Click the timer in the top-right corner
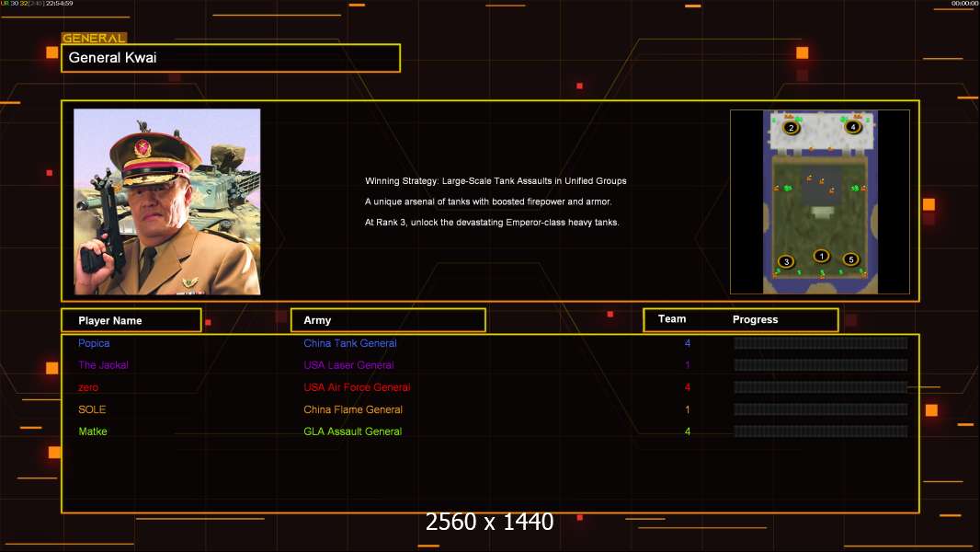The width and height of the screenshot is (980, 552). [964, 4]
